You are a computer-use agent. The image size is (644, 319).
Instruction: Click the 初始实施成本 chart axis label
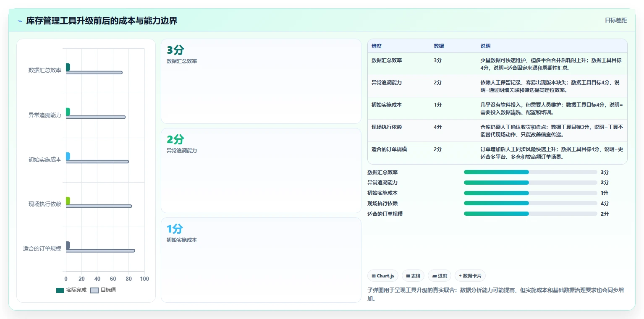pyautogui.click(x=45, y=159)
